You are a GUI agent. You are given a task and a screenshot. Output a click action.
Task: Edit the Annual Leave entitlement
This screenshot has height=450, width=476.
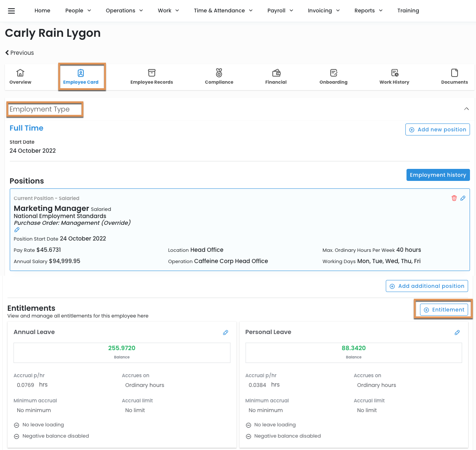(225, 333)
